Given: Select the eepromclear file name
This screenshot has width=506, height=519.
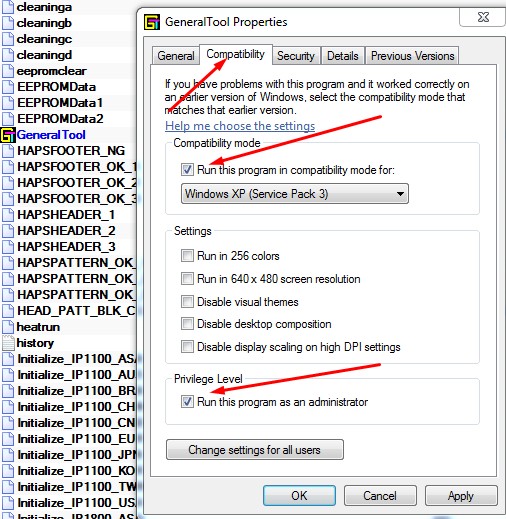Looking at the screenshot, I should pos(52,71).
